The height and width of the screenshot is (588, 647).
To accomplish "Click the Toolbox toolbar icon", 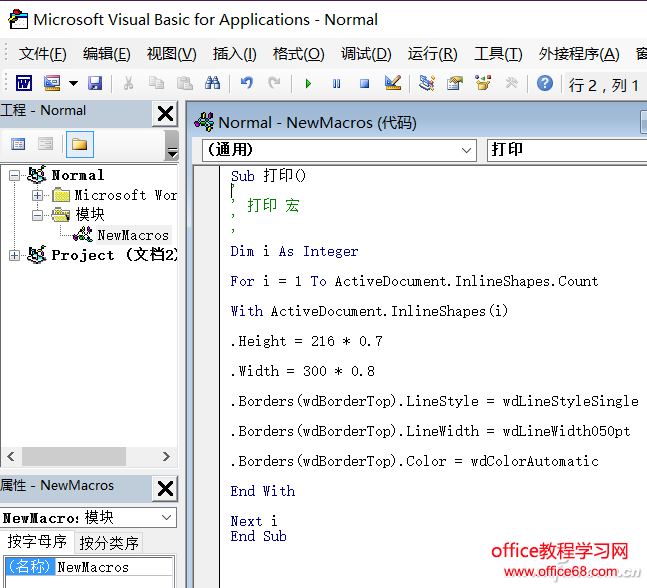I will (511, 83).
